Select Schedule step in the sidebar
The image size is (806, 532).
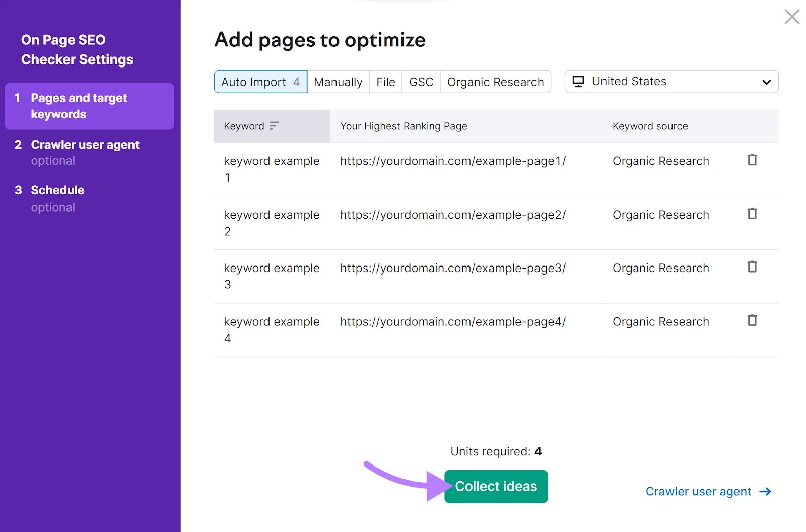[57, 190]
